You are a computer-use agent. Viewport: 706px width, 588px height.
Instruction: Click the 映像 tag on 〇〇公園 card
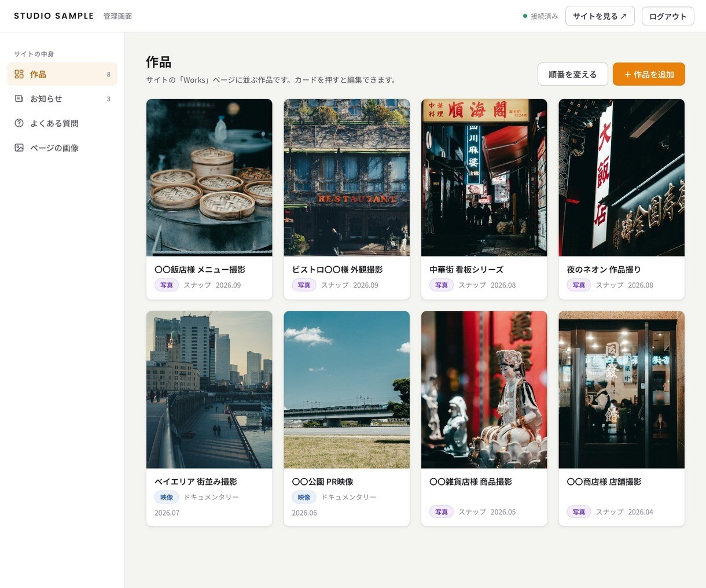(304, 497)
